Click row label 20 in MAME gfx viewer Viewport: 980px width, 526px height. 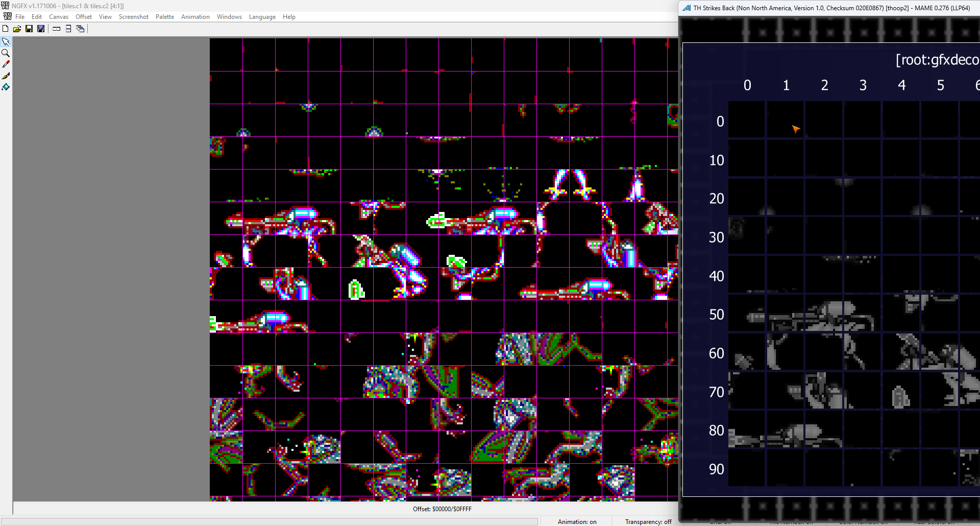click(717, 199)
